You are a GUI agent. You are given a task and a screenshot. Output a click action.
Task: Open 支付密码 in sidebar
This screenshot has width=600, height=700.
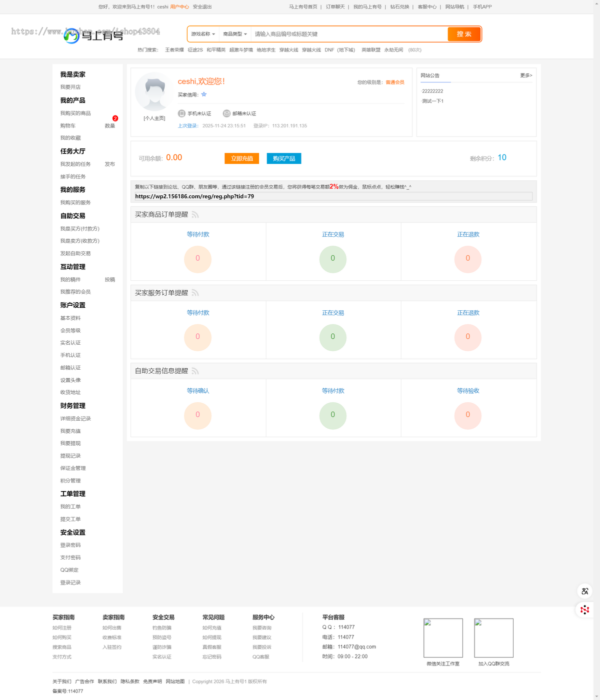pos(70,558)
